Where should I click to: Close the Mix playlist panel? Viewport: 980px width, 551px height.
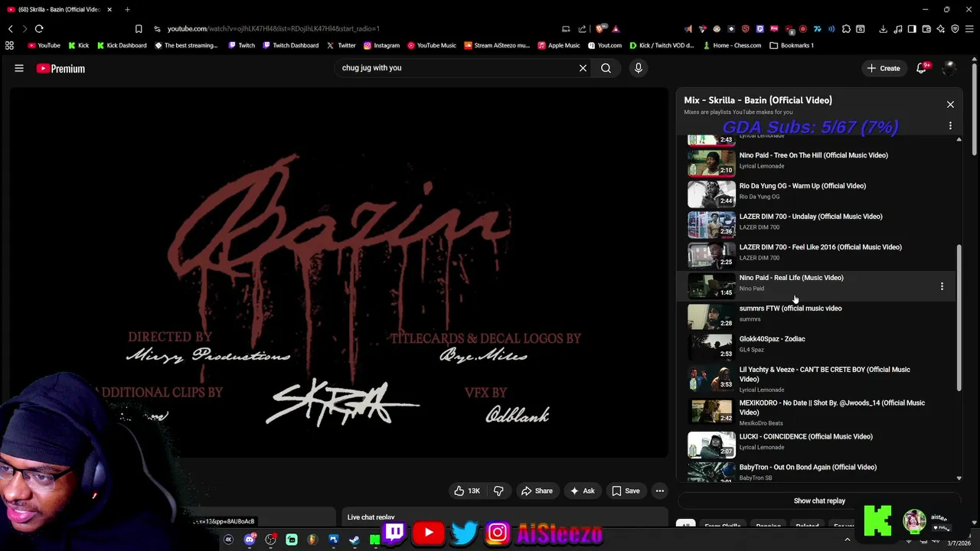[x=950, y=104]
